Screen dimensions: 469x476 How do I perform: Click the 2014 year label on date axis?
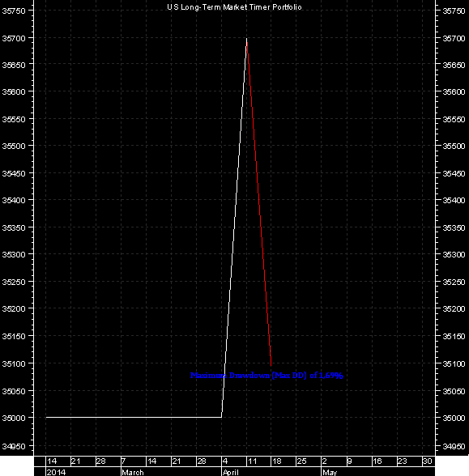[56, 472]
